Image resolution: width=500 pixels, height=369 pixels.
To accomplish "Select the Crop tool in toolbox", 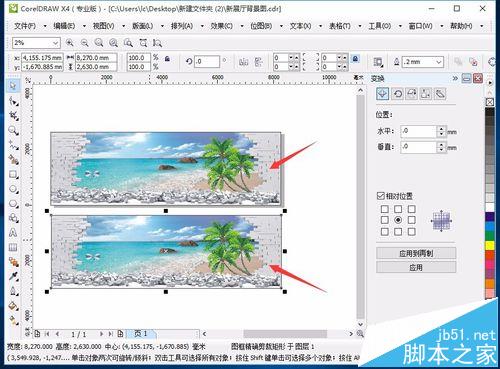I will (13, 116).
